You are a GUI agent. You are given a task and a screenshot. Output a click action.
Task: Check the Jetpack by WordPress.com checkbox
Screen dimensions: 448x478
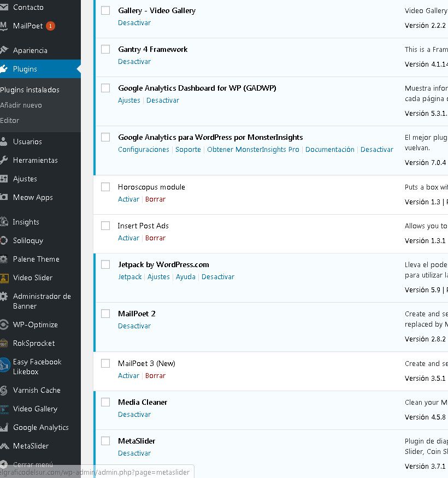(105, 264)
